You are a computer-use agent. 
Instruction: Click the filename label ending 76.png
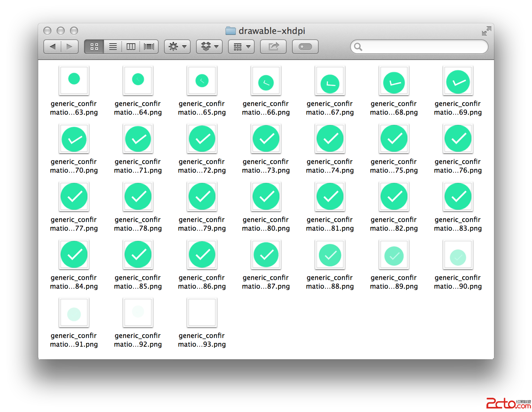pos(458,166)
